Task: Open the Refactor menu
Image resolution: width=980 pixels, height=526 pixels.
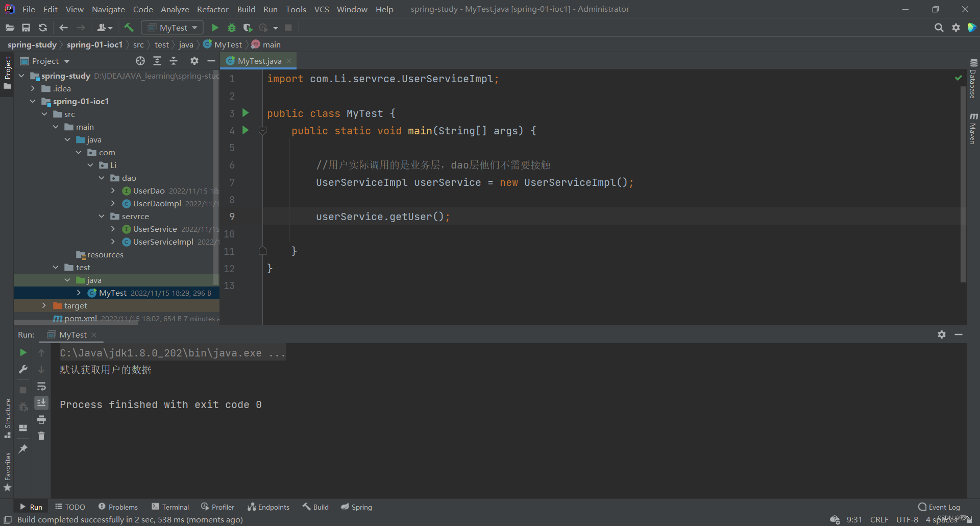Action: point(213,9)
